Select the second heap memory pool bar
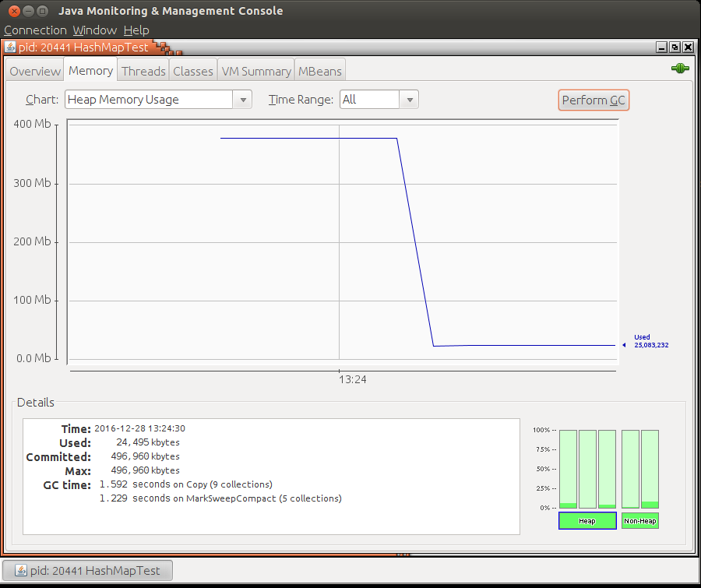 pyautogui.click(x=587, y=469)
